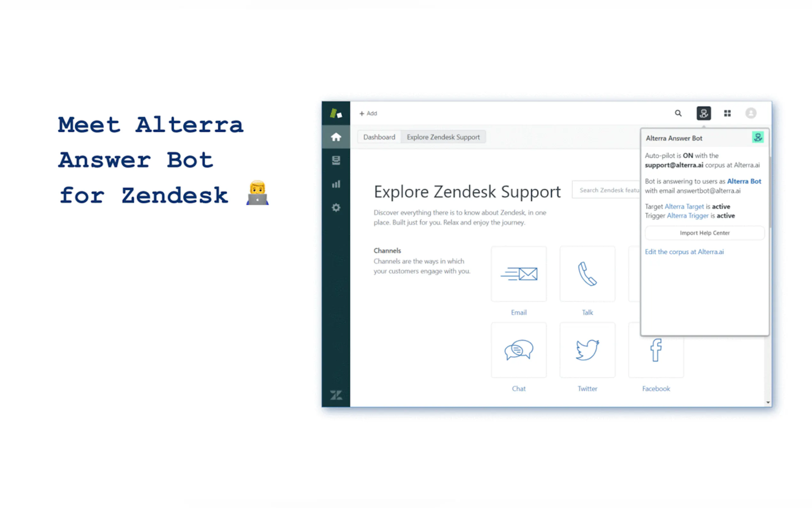The height and width of the screenshot is (508, 812).
Task: Click the Alterra panel scrollbar thumb
Action: [x=770, y=192]
